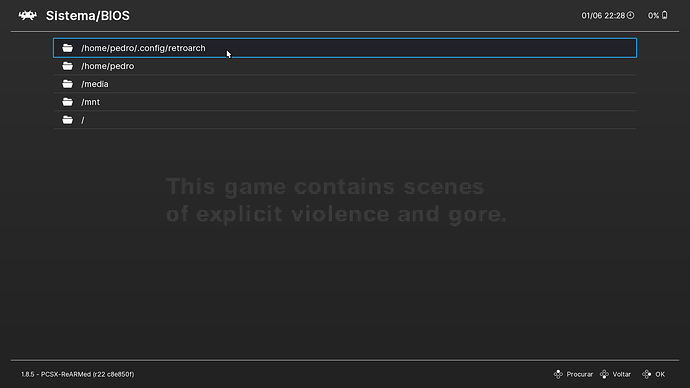Click the Procurar search button
This screenshot has height=388, width=690.
tap(573, 374)
